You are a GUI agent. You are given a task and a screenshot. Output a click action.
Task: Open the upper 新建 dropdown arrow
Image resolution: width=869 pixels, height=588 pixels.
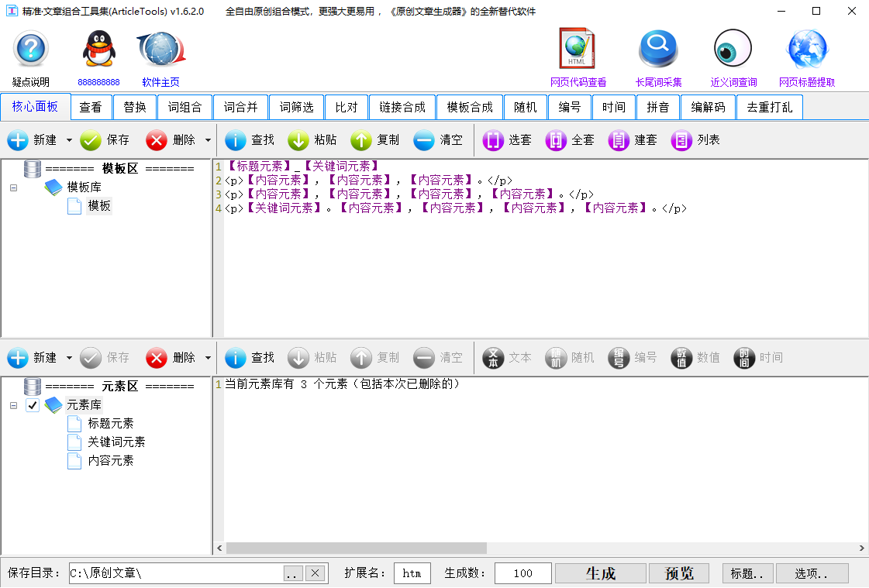[69, 141]
